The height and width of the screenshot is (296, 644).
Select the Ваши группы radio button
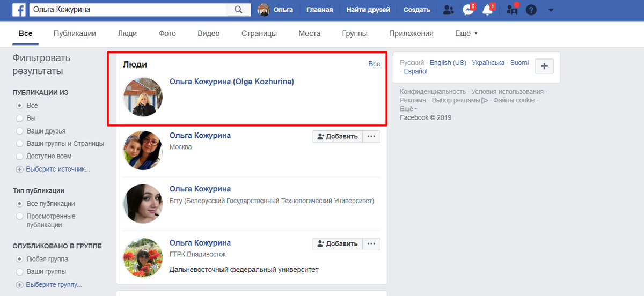coord(20,271)
